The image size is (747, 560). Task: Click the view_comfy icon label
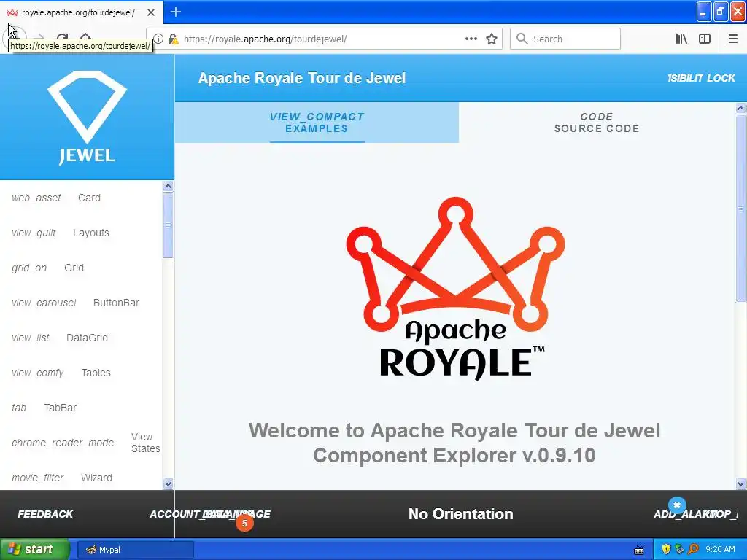click(x=38, y=373)
